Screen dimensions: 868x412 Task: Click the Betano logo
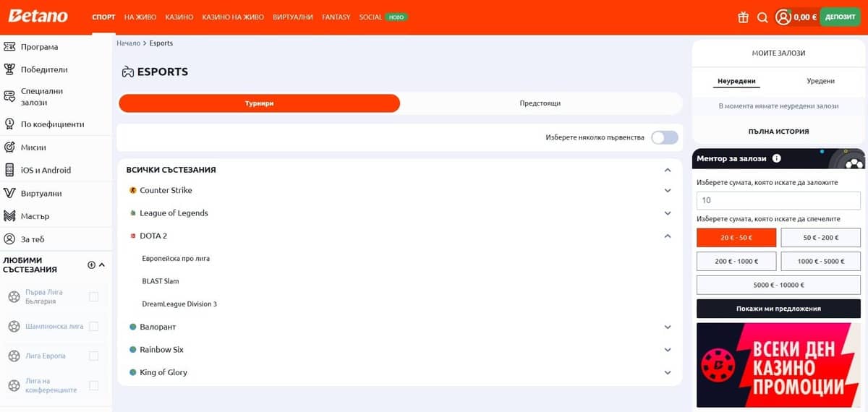[38, 16]
